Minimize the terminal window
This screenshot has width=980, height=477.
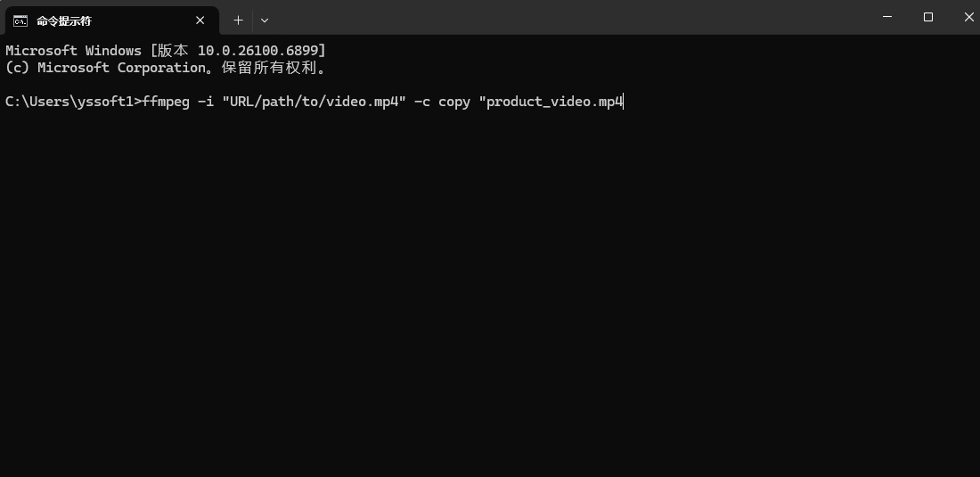(x=887, y=17)
